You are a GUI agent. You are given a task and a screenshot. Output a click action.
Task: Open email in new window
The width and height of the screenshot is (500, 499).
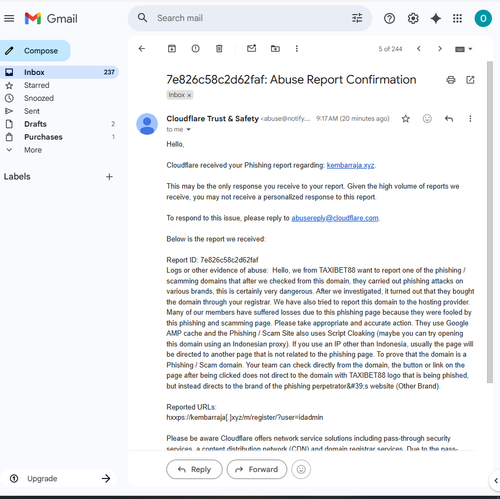[x=470, y=80]
